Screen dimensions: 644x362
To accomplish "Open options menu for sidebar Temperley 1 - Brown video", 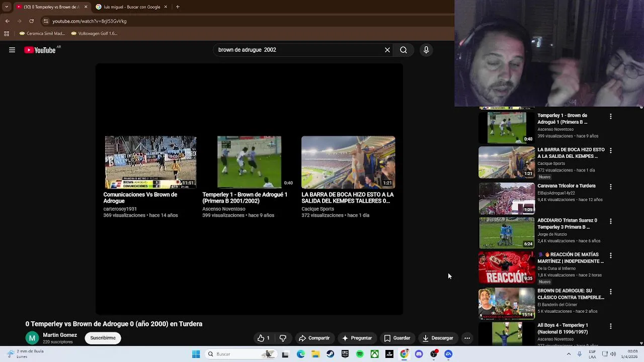I will point(611,116).
